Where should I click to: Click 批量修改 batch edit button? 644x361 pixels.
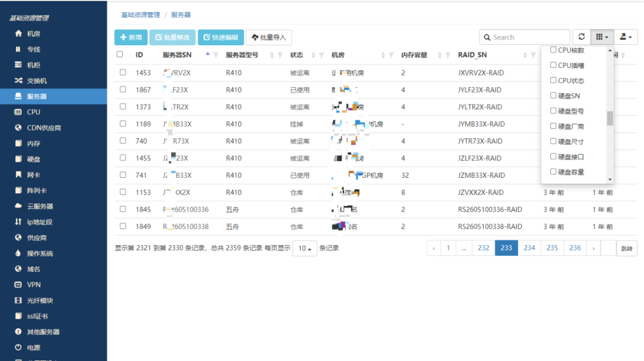tap(172, 38)
